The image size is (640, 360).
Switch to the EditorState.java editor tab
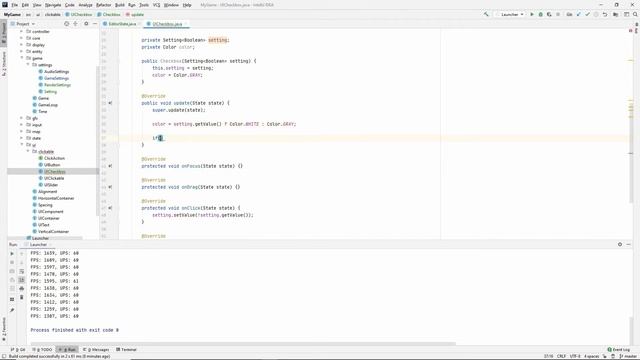(x=122, y=24)
